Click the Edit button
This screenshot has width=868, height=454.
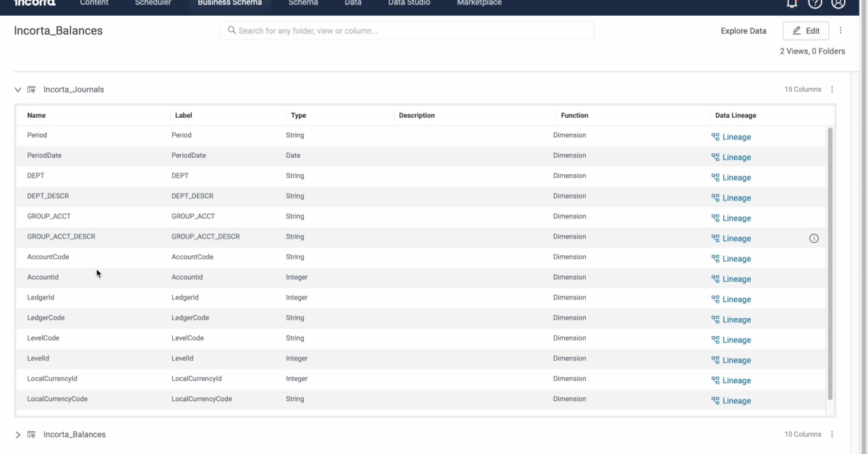[806, 31]
